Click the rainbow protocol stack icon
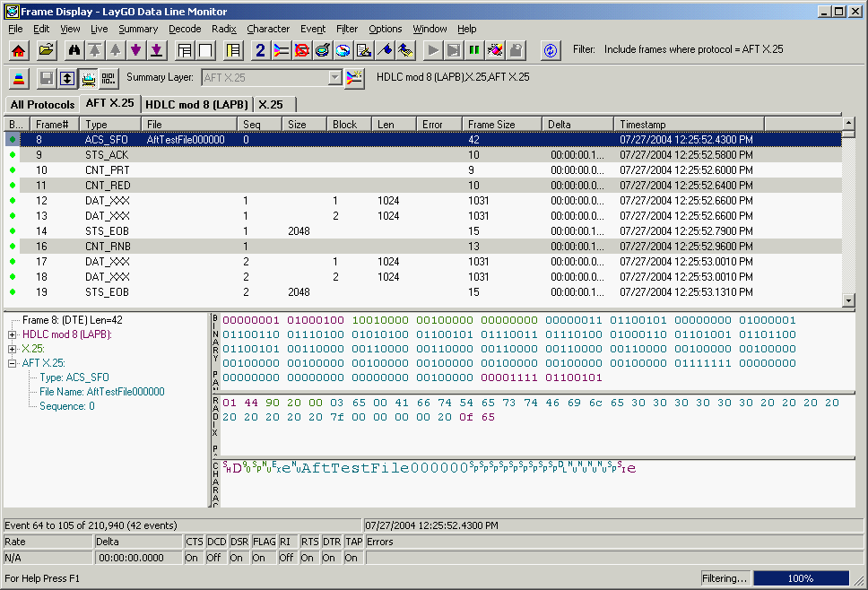 19,79
